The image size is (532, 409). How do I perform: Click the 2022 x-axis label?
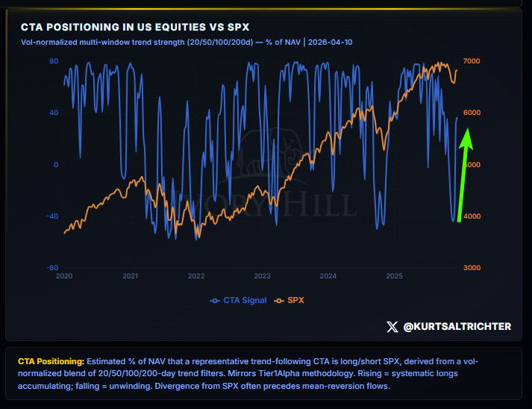click(196, 276)
